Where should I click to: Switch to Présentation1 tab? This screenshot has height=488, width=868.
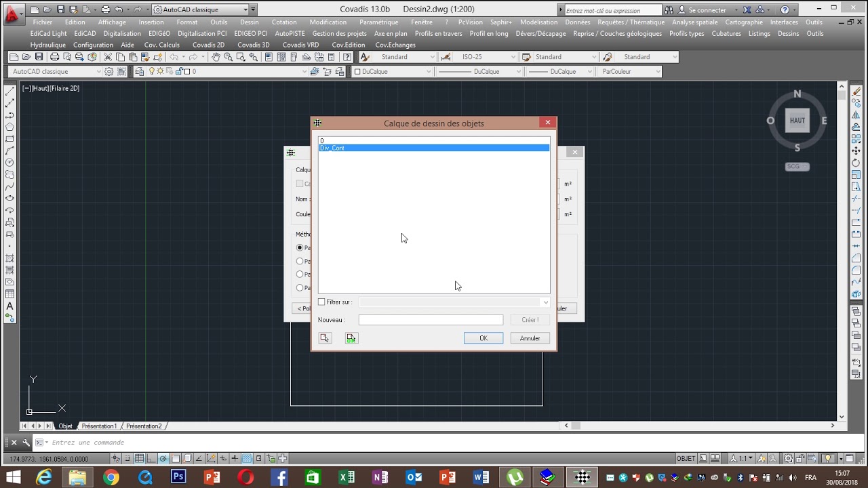[100, 426]
